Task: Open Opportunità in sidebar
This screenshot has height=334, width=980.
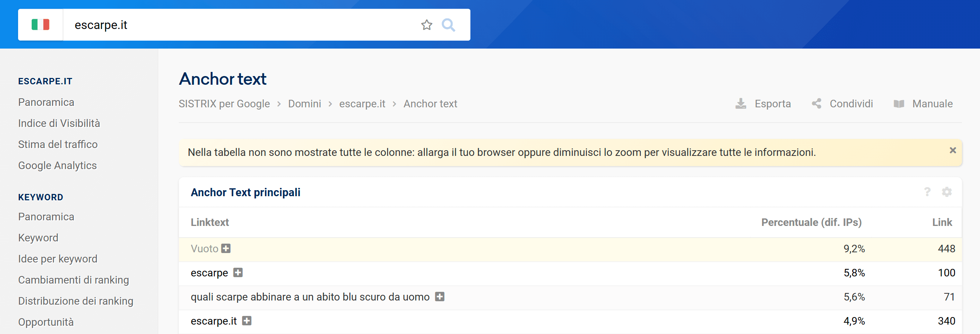Action: coord(46,322)
